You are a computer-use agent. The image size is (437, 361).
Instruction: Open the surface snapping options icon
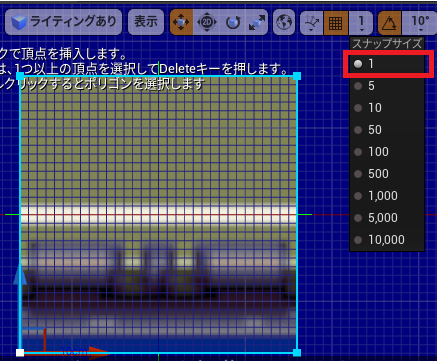[312, 22]
